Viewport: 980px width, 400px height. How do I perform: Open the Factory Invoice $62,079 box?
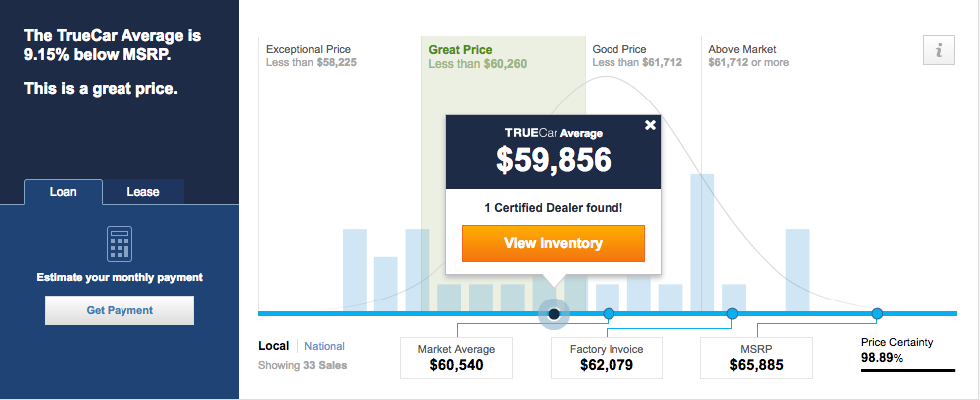607,358
